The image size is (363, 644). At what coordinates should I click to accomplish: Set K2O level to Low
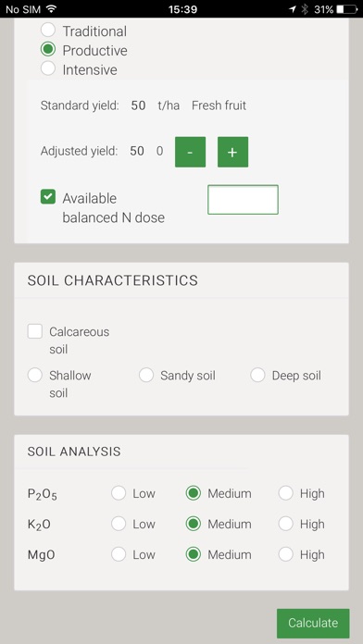point(119,524)
